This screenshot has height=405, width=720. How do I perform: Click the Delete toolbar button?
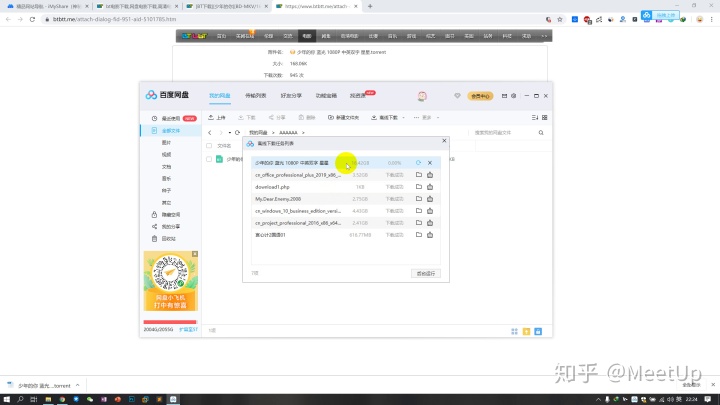click(307, 118)
